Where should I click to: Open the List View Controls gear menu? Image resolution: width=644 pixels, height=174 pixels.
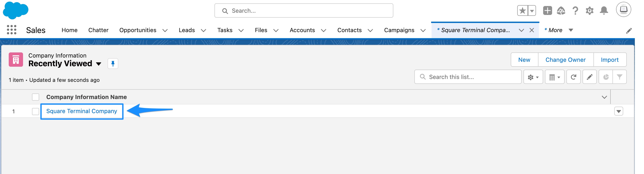[533, 77]
